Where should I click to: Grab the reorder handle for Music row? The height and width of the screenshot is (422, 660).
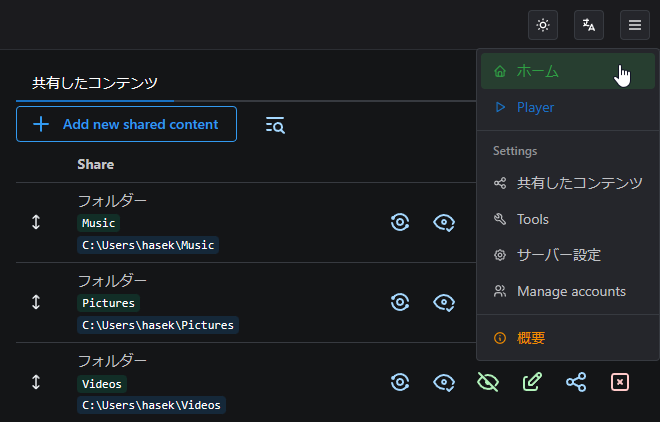pos(36,222)
